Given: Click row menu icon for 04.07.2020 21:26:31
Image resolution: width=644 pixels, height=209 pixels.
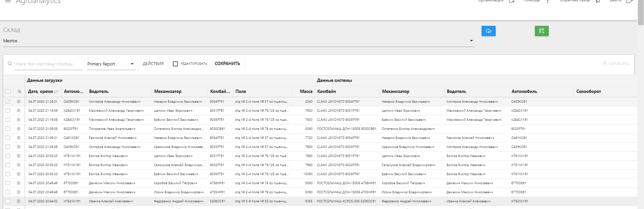Looking at the screenshot, I should pyautogui.click(x=19, y=101).
